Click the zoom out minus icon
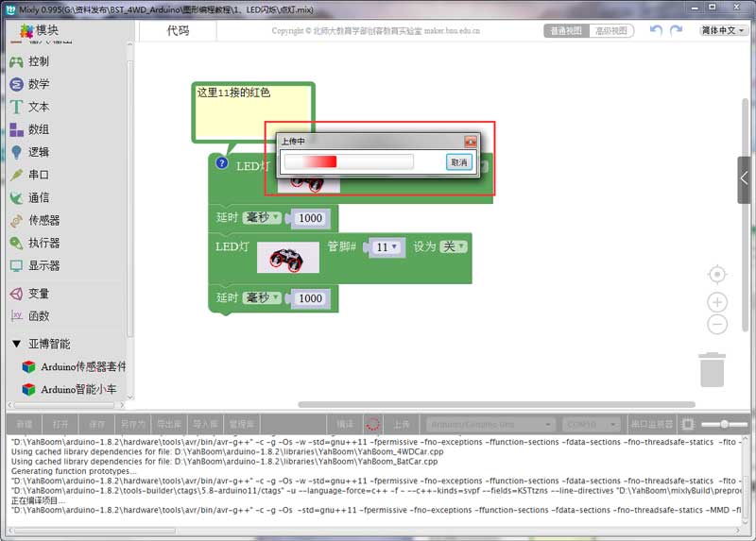 coord(717,325)
